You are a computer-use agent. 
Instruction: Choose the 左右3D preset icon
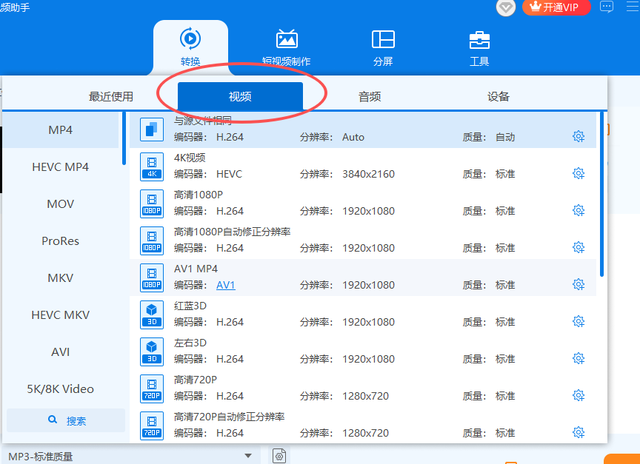tap(152, 352)
